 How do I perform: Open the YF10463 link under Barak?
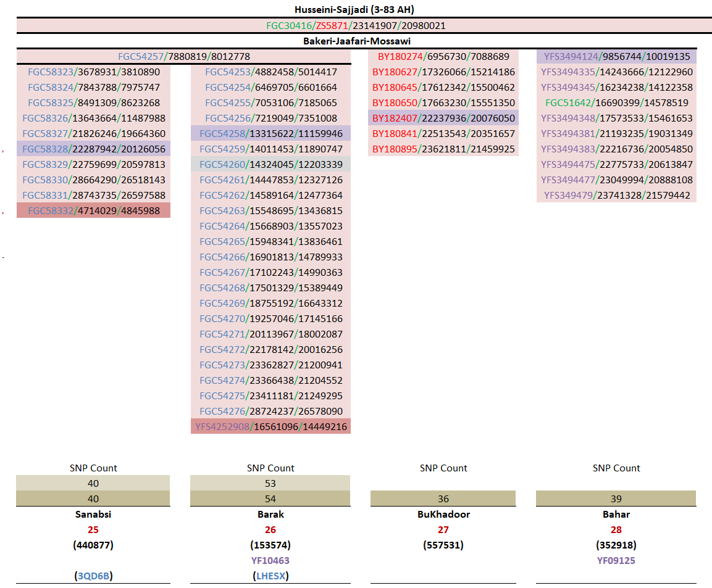click(270, 561)
